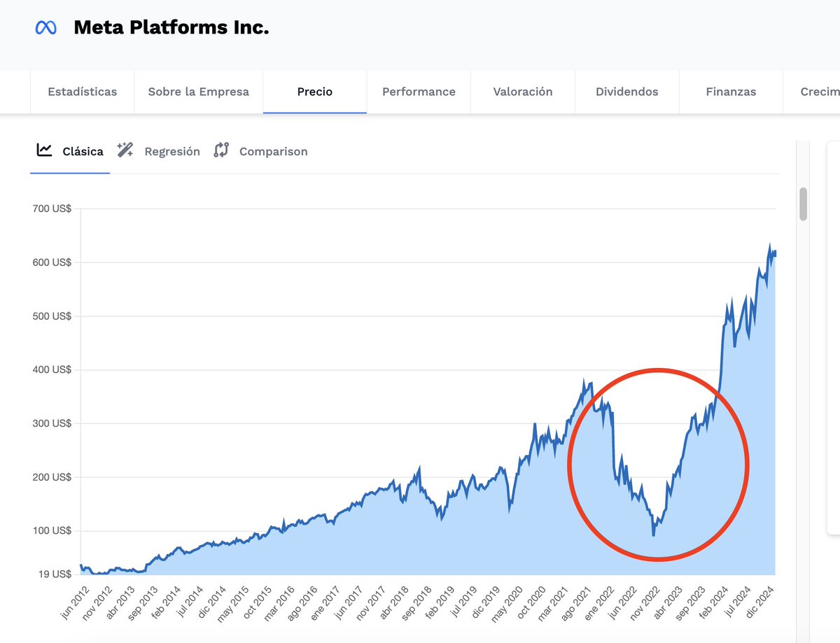
Task: Open the Performance tab
Action: coord(419,92)
